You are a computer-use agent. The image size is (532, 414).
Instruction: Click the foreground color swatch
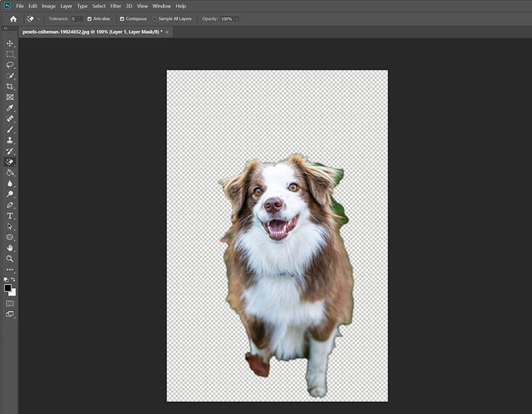(x=7, y=287)
